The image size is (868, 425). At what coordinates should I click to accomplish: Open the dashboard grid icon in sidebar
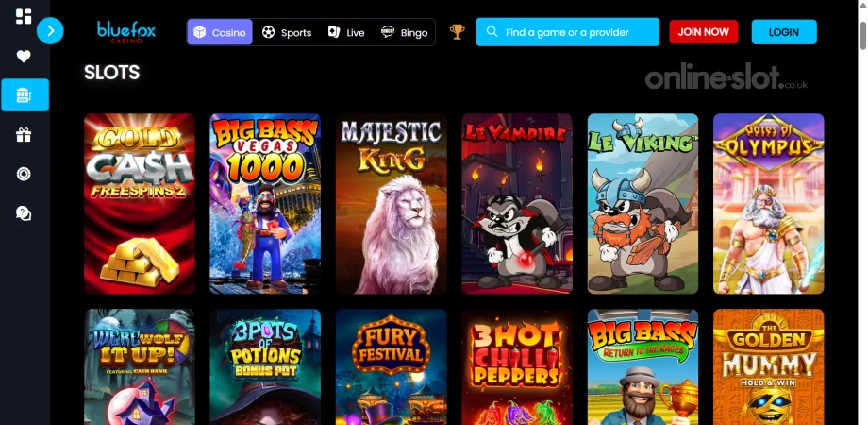pos(24,17)
